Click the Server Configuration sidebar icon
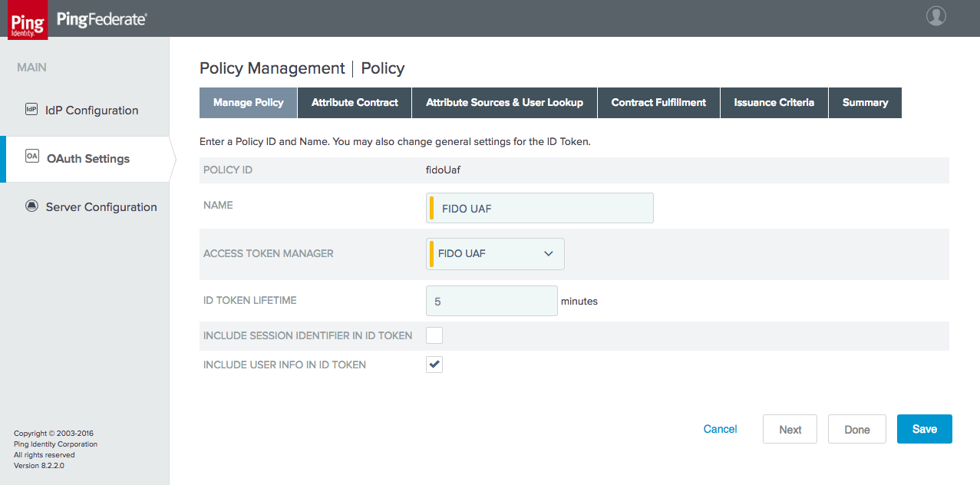The height and width of the screenshot is (485, 980). 31,206
